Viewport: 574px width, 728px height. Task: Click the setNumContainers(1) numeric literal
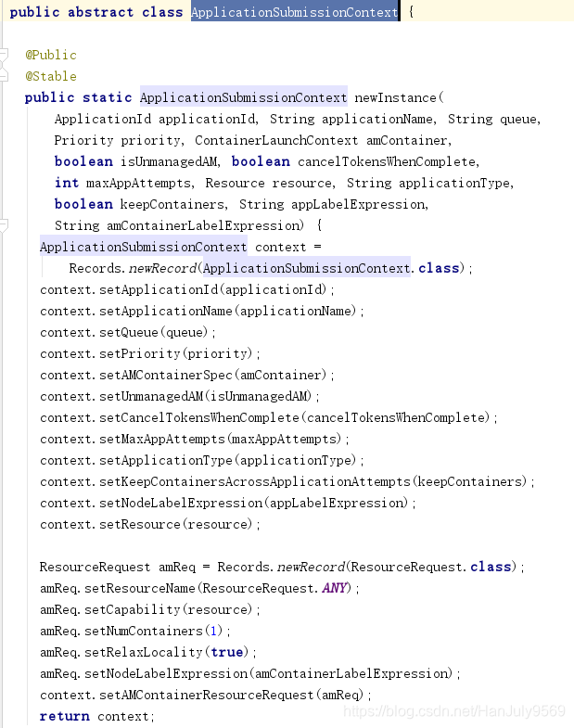213,631
